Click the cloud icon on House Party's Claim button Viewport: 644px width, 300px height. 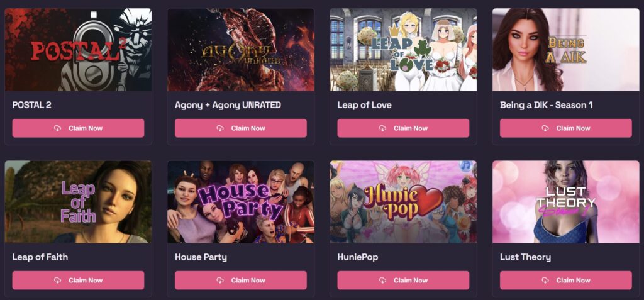pos(220,281)
